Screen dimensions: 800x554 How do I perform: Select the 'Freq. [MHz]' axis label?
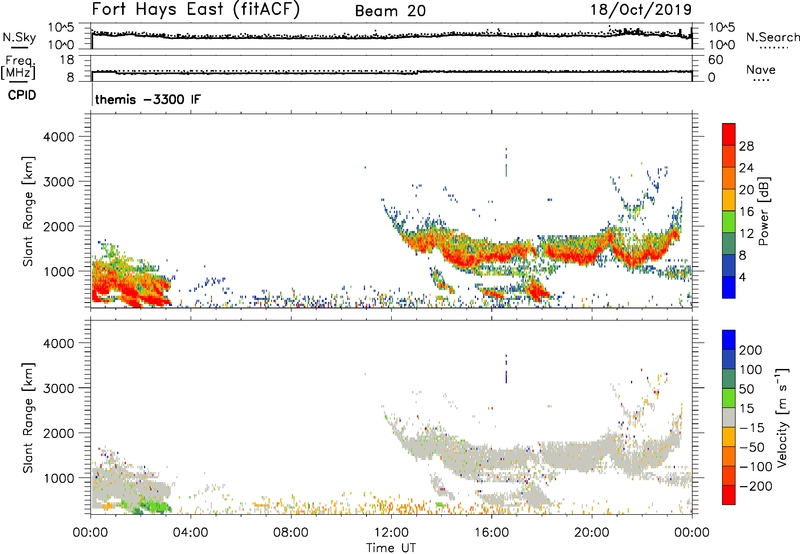click(19, 68)
